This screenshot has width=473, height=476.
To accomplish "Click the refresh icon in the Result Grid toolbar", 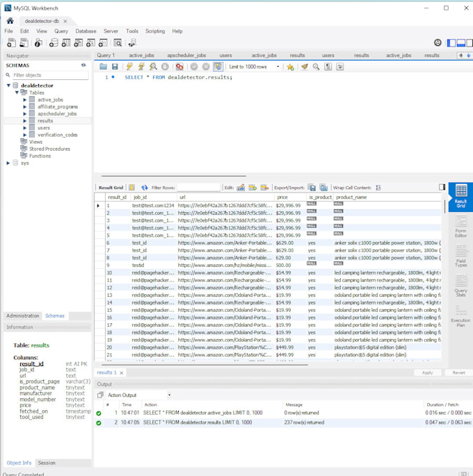I will [145, 188].
